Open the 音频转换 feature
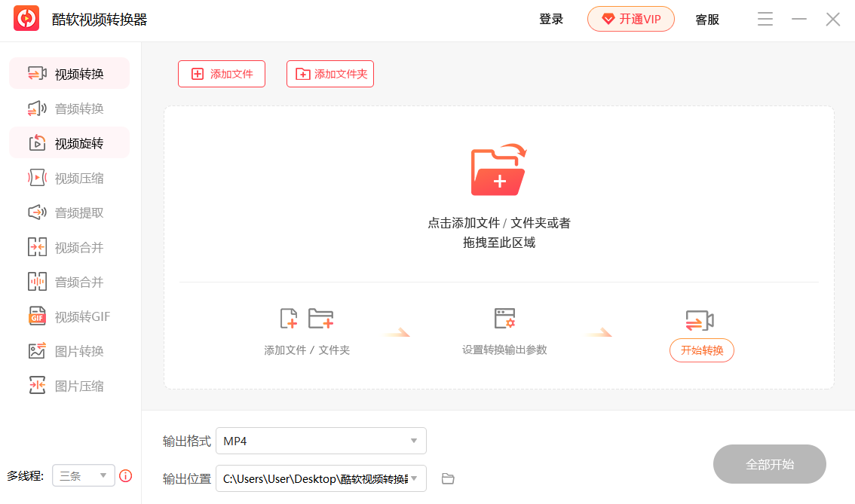 pyautogui.click(x=69, y=108)
